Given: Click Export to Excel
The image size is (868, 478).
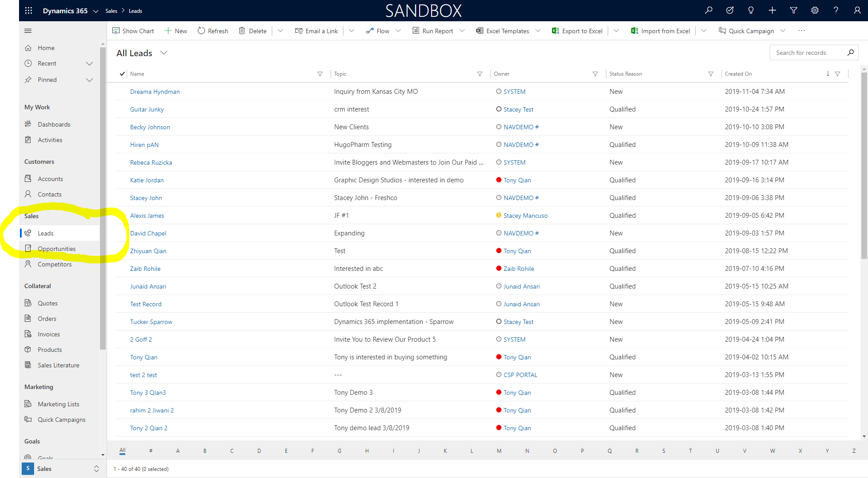Looking at the screenshot, I should coord(577,31).
